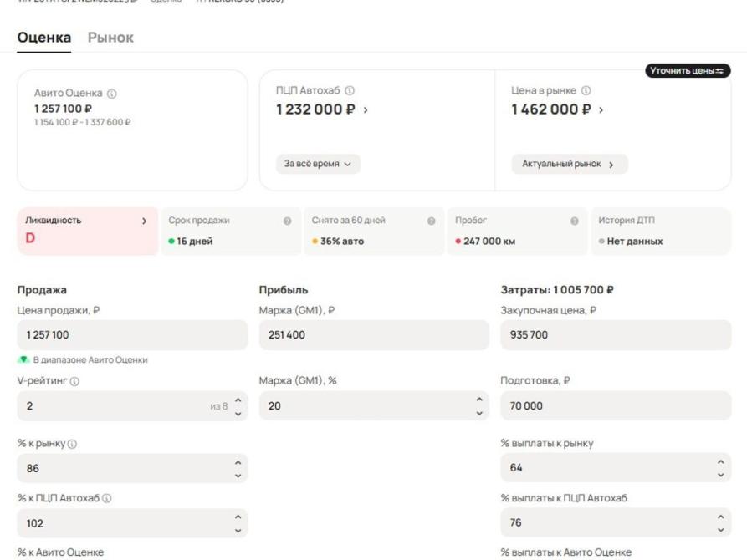
Task: Decrease the V-рейтинг value
Action: point(238,414)
